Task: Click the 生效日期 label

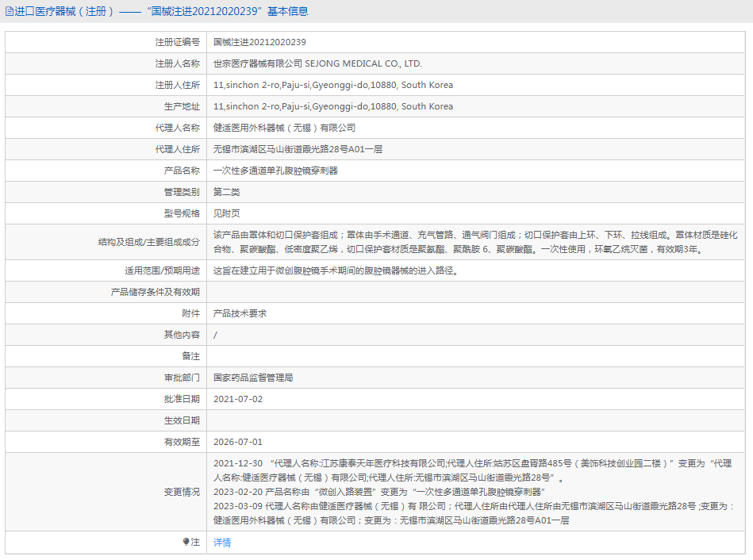Action: click(182, 420)
